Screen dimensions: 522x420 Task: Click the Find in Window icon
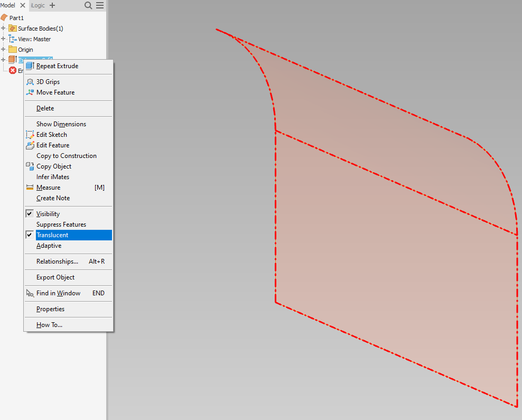(30, 293)
